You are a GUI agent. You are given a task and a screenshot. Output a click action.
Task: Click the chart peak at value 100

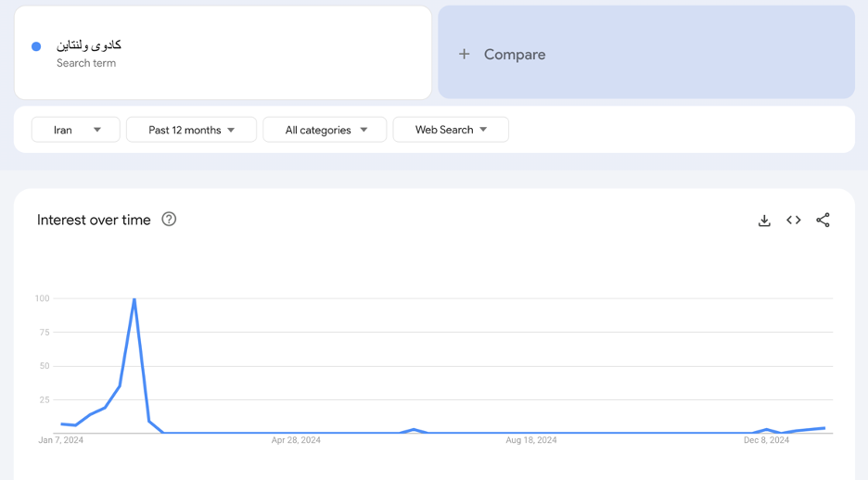pos(134,299)
